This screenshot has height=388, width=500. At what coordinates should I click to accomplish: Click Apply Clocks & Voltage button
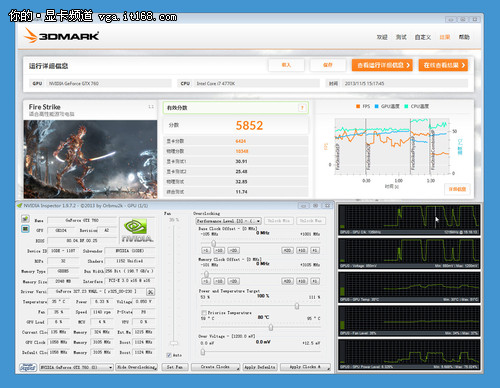click(305, 367)
